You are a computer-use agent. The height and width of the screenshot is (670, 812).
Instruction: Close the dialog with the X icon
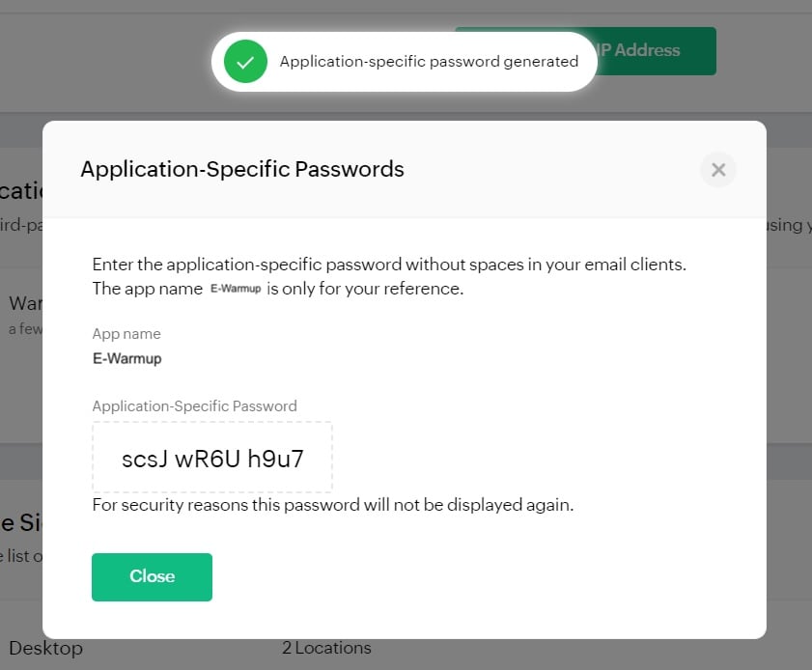[717, 170]
